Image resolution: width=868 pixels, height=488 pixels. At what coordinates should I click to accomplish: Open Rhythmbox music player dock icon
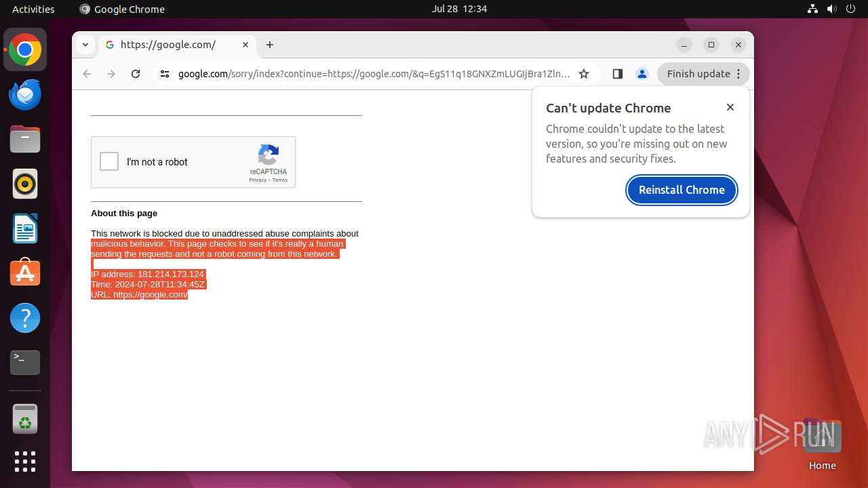pyautogui.click(x=25, y=184)
